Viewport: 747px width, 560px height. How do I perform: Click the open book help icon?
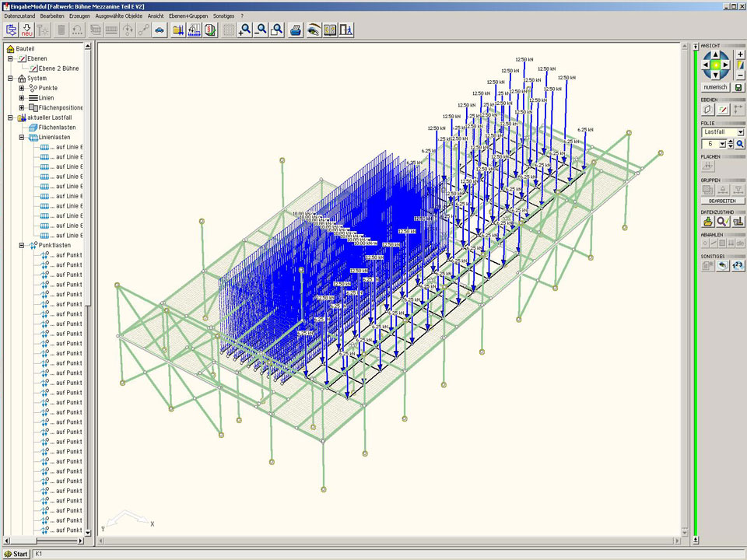pos(330,30)
